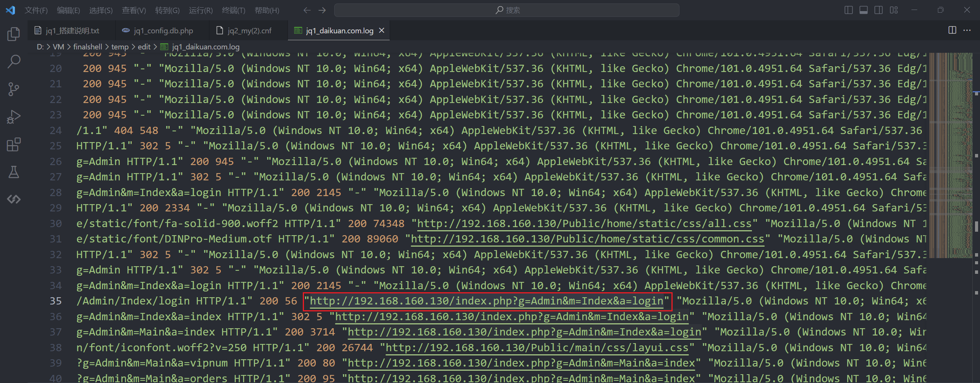Open the Search view in activity bar
Image resolution: width=980 pixels, height=383 pixels.
click(x=14, y=61)
